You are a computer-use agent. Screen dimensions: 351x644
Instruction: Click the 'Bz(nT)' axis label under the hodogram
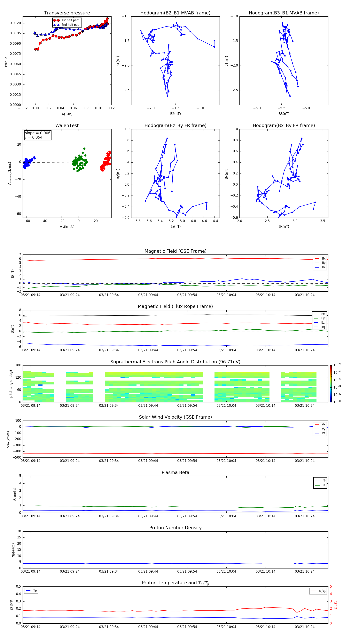pyautogui.click(x=175, y=227)
